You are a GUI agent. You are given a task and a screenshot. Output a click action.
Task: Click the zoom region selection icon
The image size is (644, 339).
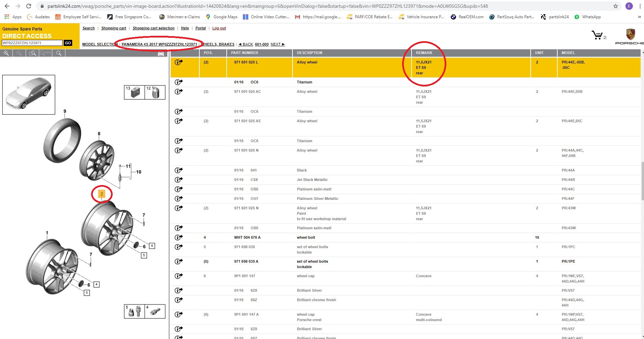tap(32, 53)
